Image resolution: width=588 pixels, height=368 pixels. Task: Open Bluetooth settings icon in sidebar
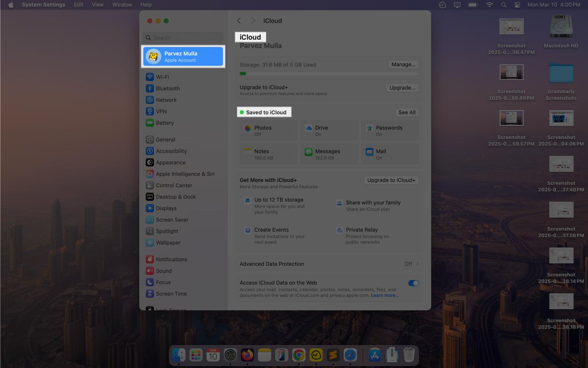(150, 88)
